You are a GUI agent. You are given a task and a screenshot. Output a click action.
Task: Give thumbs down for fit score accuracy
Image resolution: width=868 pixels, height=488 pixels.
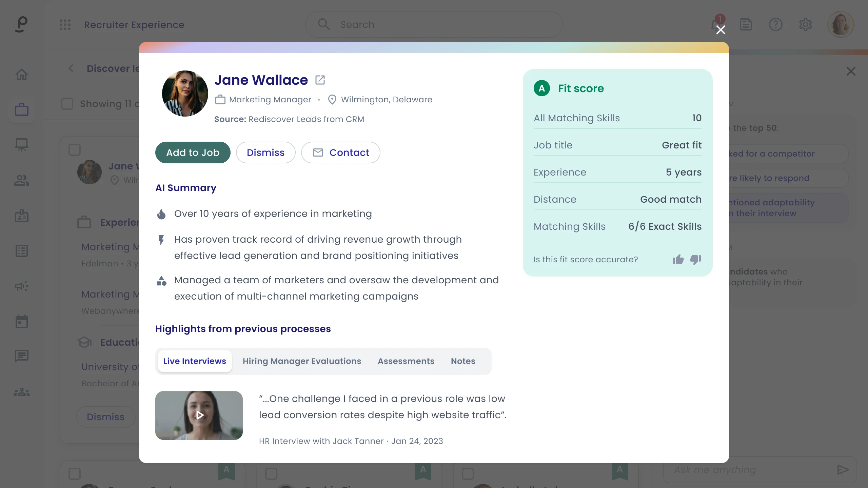[695, 260]
